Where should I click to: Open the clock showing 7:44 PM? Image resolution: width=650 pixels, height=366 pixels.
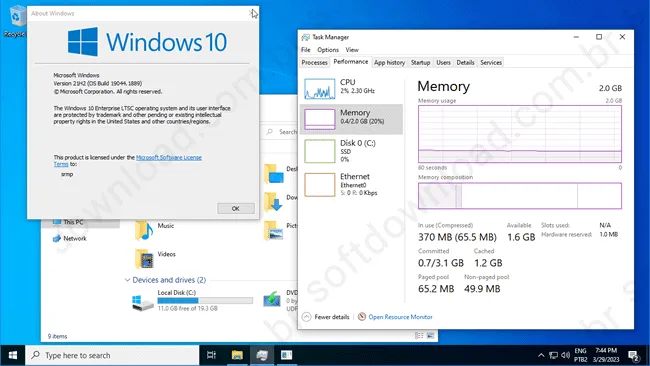pyautogui.click(x=606, y=355)
